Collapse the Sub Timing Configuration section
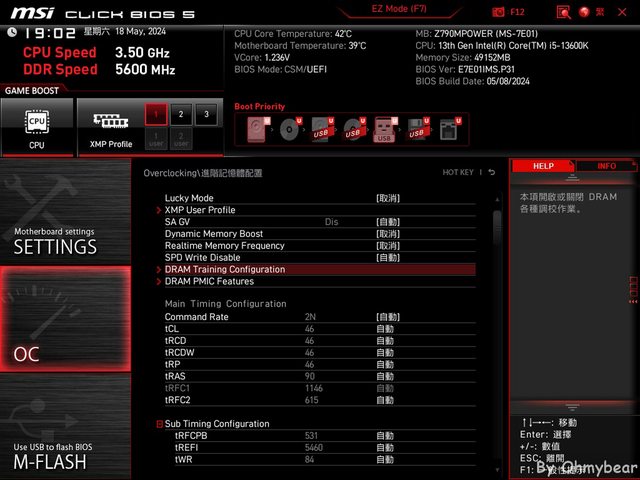The width and height of the screenshot is (640, 480). pyautogui.click(x=159, y=424)
